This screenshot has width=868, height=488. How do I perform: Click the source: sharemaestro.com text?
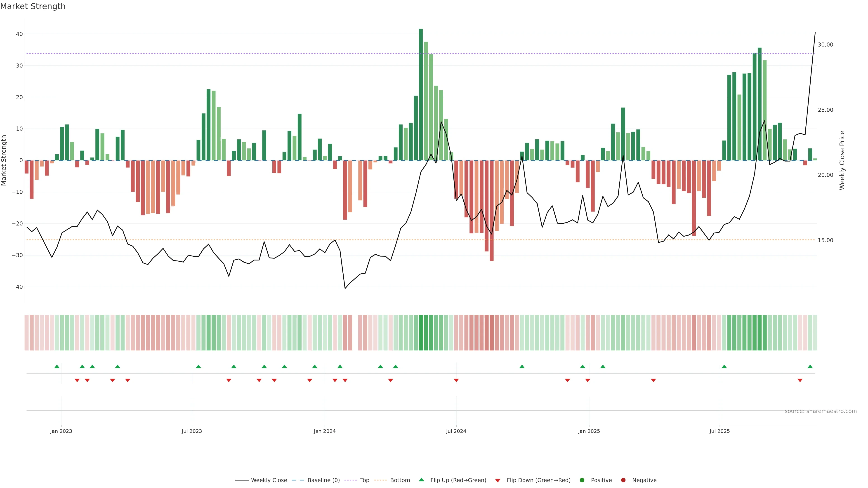click(x=821, y=411)
